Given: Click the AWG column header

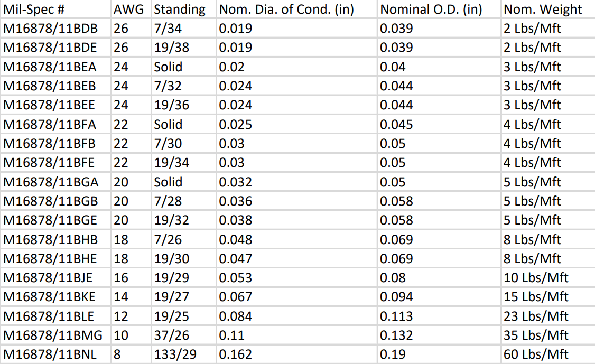Looking at the screenshot, I should 131,9.
